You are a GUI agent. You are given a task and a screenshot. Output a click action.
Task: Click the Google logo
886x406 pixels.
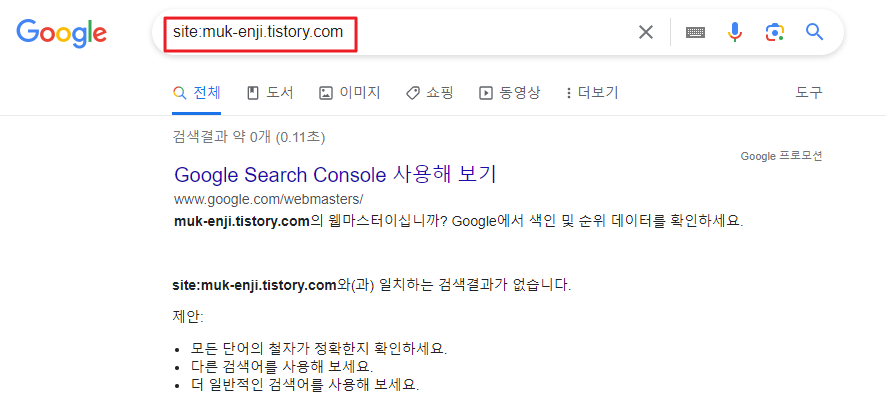(62, 33)
